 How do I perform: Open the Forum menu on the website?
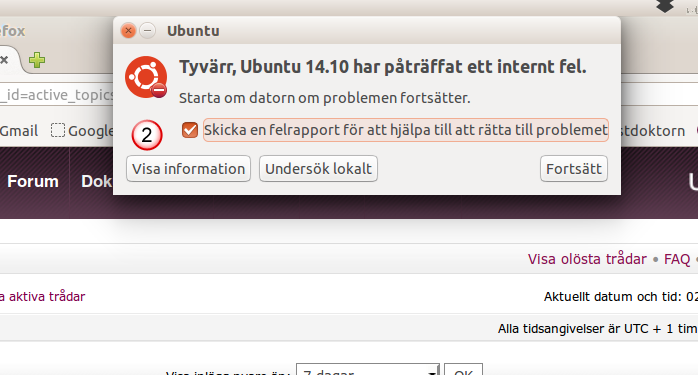point(33,181)
